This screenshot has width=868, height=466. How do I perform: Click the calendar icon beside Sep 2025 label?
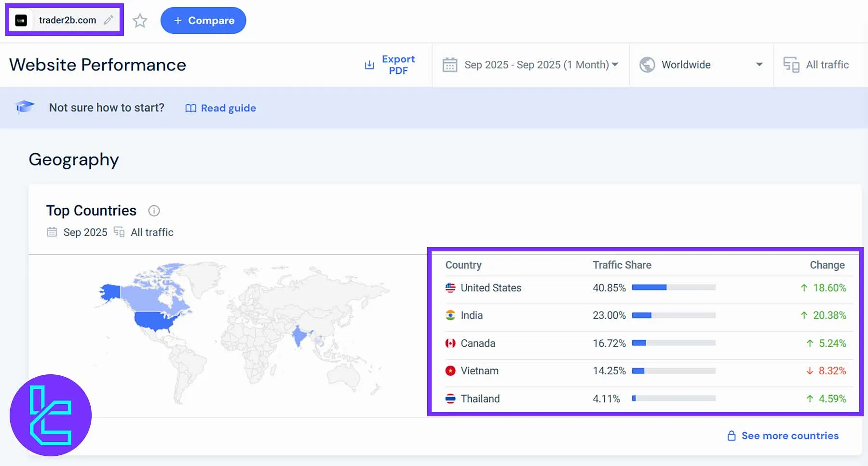tap(52, 232)
